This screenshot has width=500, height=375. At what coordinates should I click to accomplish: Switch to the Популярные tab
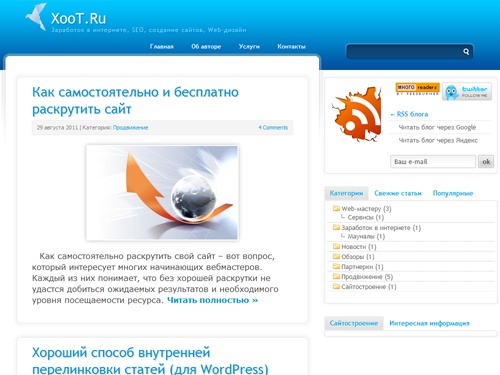coord(453,193)
